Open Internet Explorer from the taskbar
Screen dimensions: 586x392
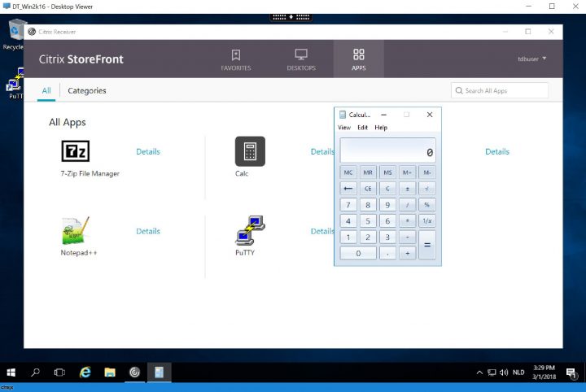click(x=85, y=372)
